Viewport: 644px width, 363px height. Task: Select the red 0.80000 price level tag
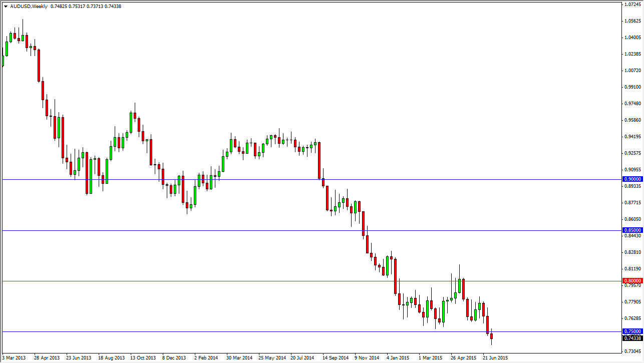click(631, 280)
